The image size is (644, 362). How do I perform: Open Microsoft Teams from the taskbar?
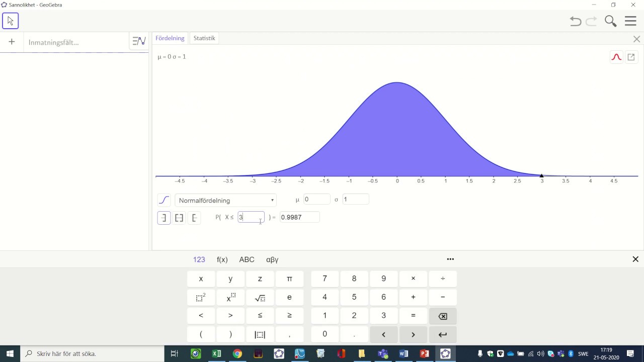[382, 353]
